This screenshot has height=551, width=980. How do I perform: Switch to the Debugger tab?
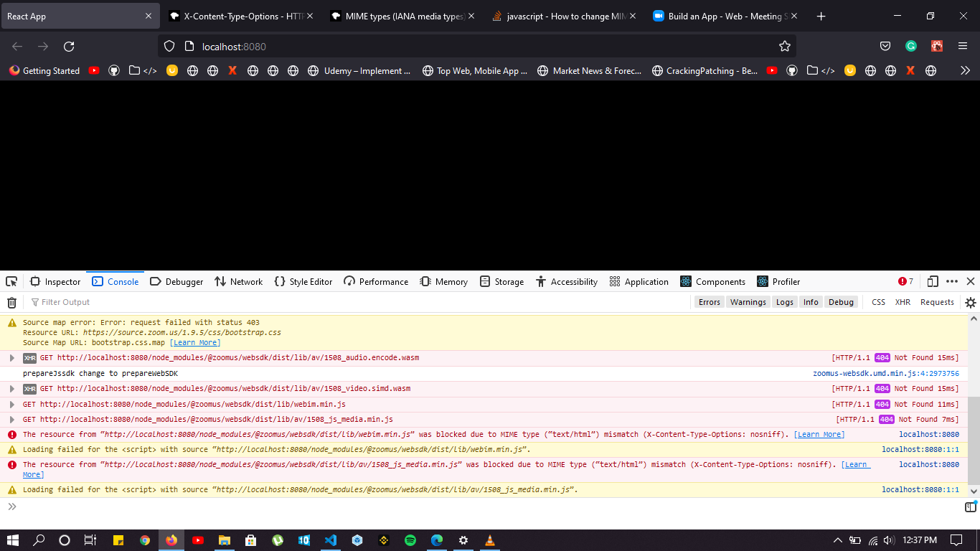[x=176, y=281]
